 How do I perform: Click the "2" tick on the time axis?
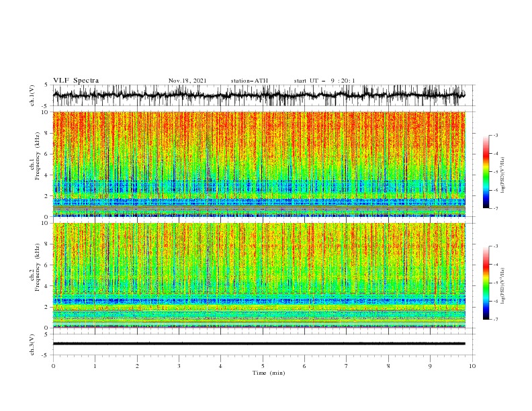point(137,366)
